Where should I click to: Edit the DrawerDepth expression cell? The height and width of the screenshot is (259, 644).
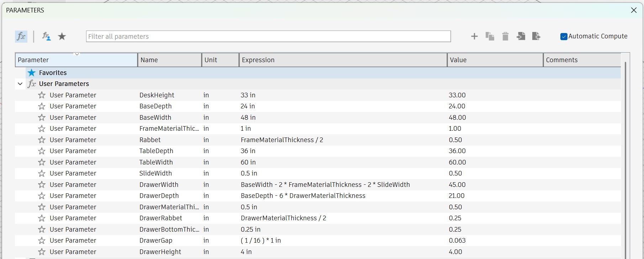(x=303, y=196)
